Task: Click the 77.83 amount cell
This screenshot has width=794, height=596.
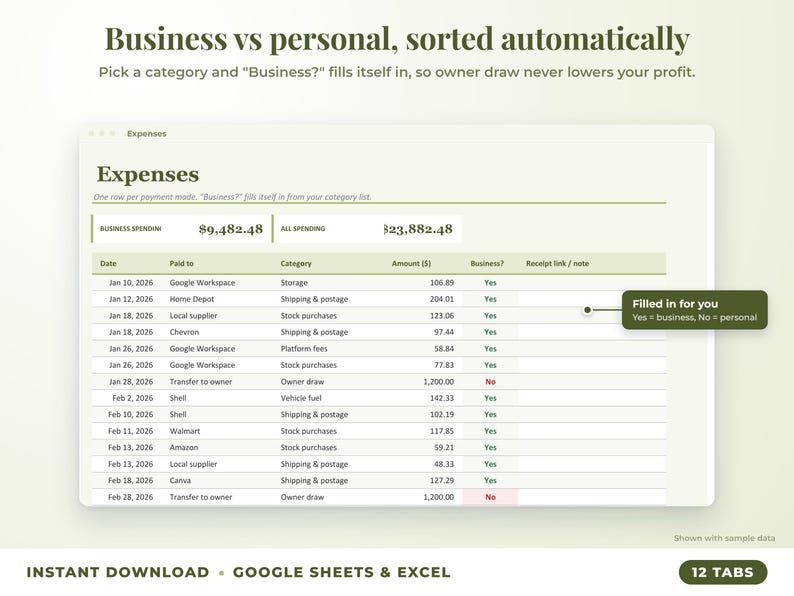Action: click(444, 365)
